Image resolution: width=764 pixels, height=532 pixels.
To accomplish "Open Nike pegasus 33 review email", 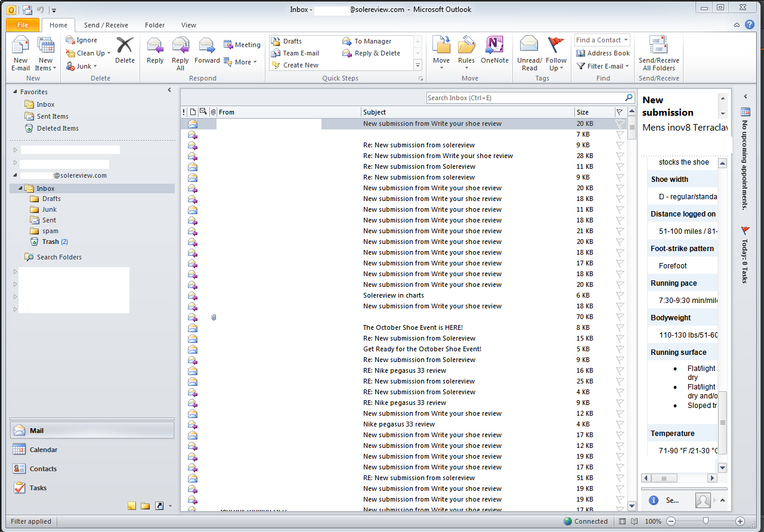I will click(404, 424).
